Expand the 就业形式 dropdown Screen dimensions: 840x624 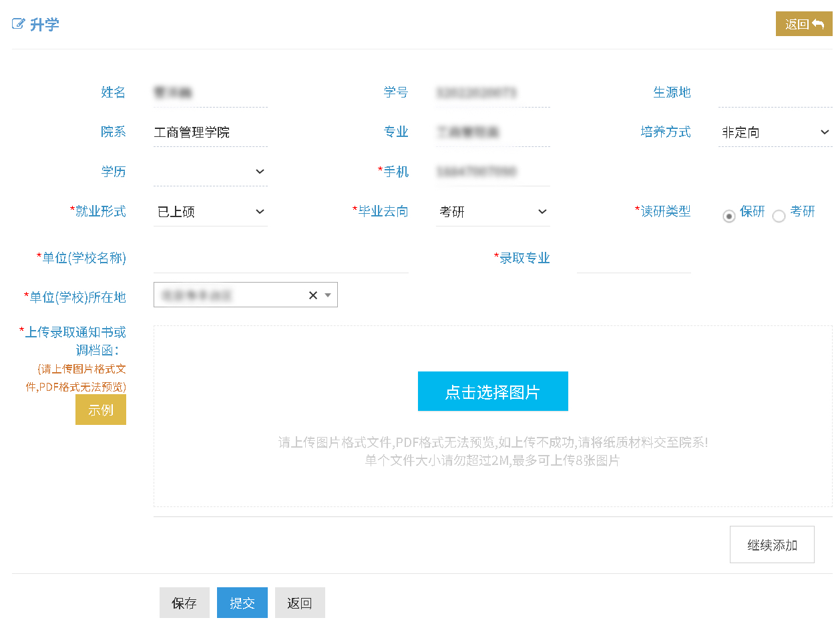(x=210, y=212)
